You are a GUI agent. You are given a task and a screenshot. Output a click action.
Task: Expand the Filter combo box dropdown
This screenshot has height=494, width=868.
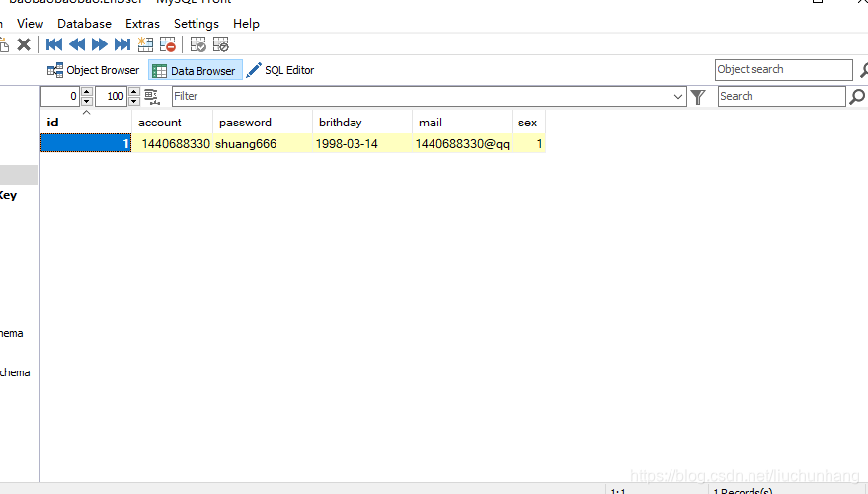point(678,97)
